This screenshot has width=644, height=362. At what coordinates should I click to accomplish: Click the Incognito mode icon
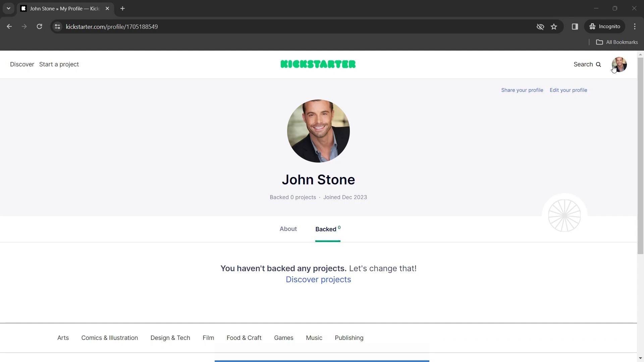(592, 26)
